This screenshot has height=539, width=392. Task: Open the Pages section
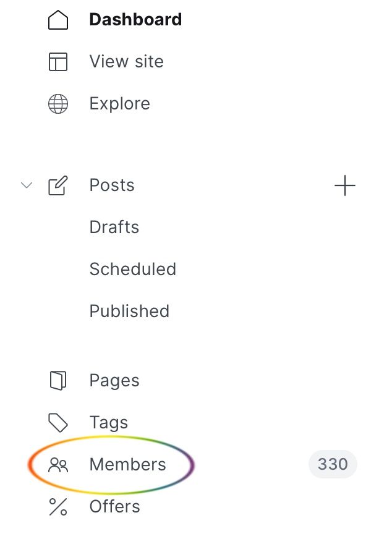[114, 381]
